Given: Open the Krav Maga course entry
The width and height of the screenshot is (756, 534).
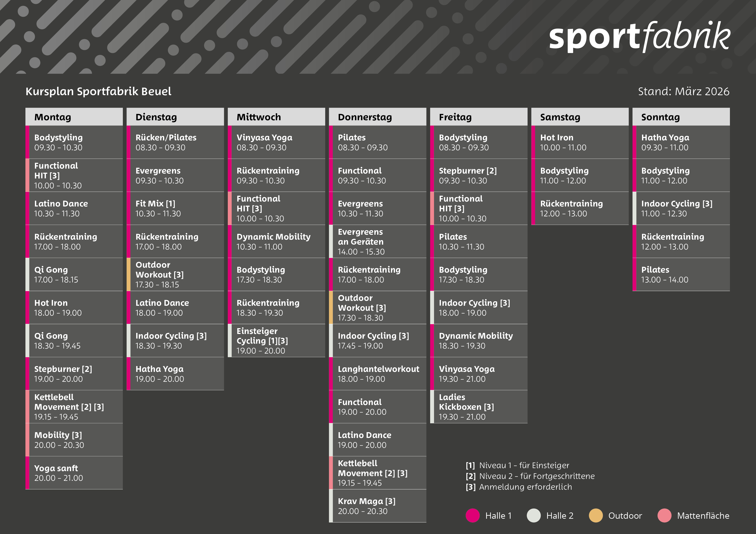Looking at the screenshot, I should pos(377,506).
